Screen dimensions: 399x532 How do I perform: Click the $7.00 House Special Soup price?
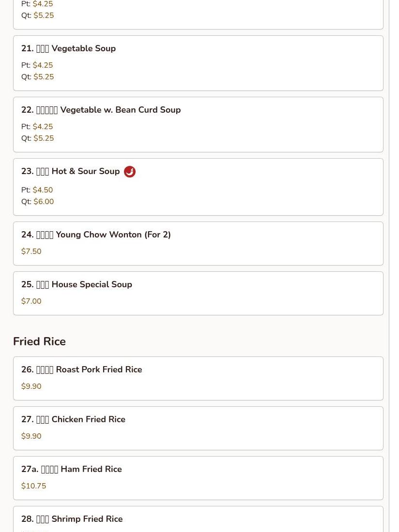coord(31,301)
